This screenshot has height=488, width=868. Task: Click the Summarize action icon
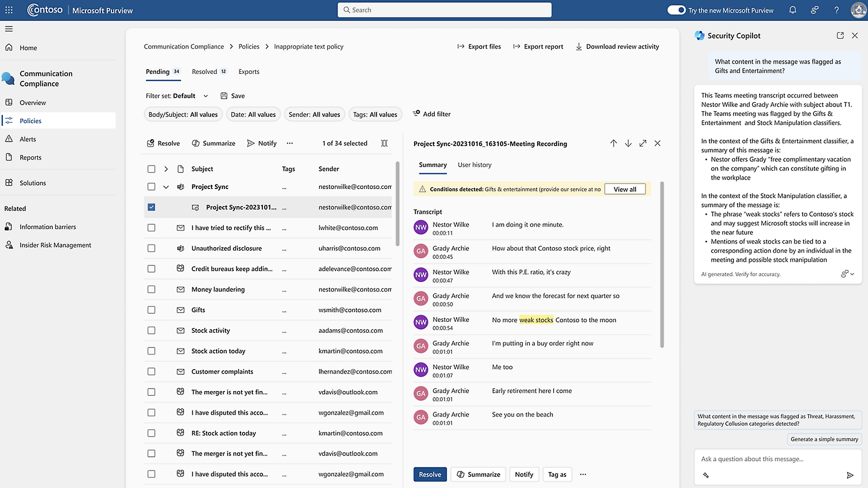click(x=195, y=143)
